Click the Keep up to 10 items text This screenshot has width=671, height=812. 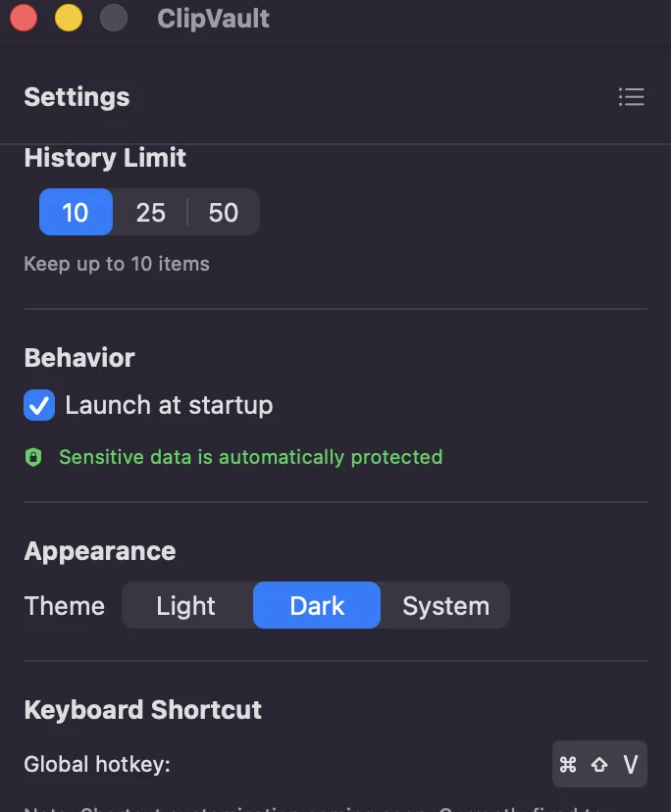click(x=116, y=263)
